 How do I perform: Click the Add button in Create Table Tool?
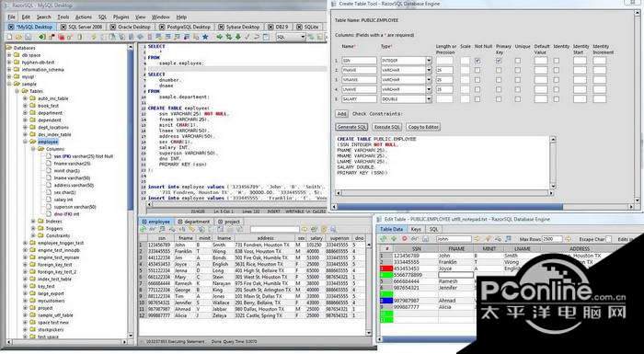[341, 114]
